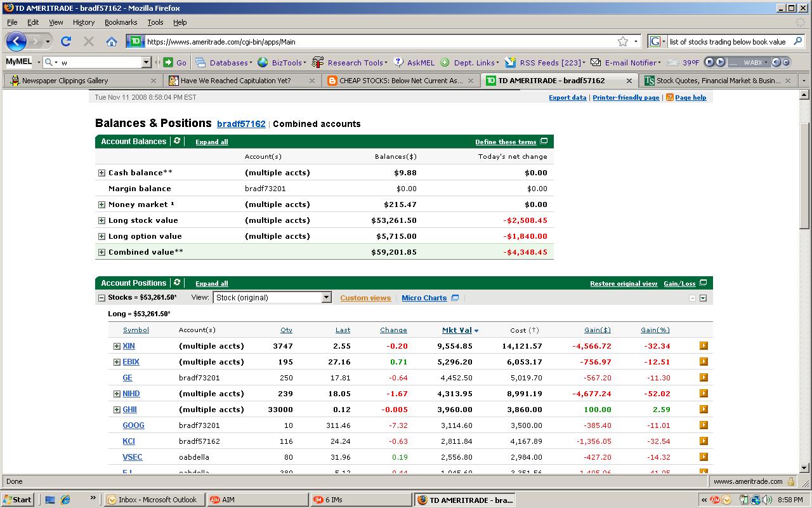Refresh the Account Balances section

[177, 141]
